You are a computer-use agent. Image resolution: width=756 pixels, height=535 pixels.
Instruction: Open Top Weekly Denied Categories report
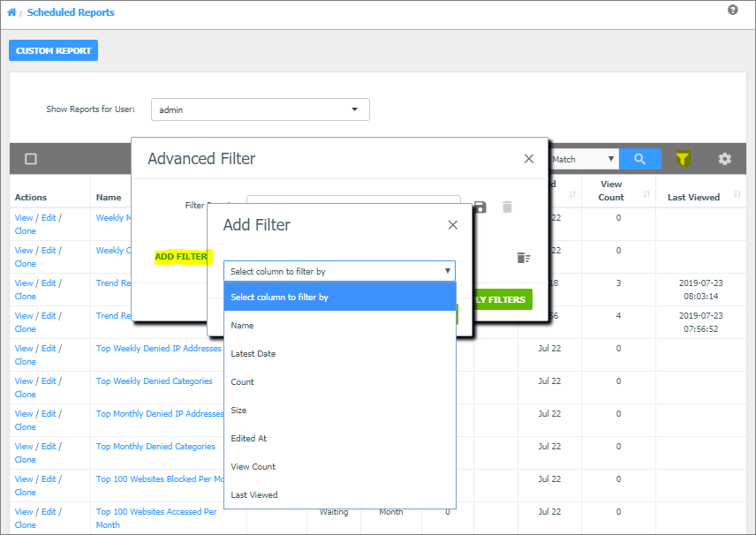154,381
